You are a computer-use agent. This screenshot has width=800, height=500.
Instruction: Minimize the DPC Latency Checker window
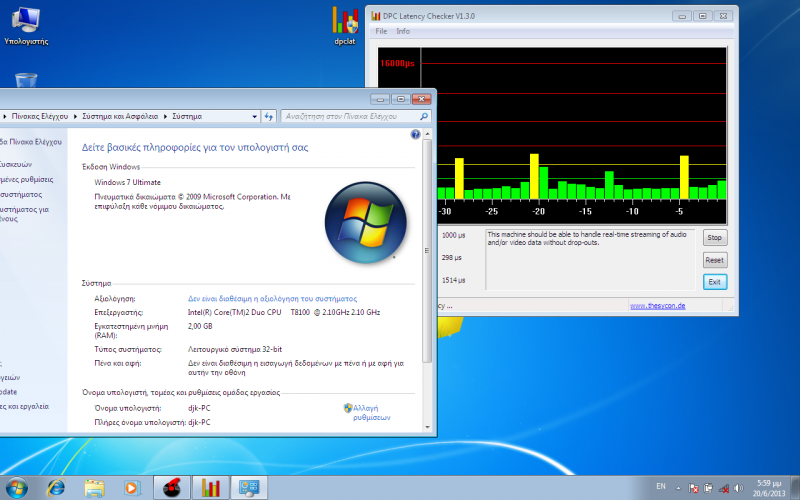[x=682, y=16]
